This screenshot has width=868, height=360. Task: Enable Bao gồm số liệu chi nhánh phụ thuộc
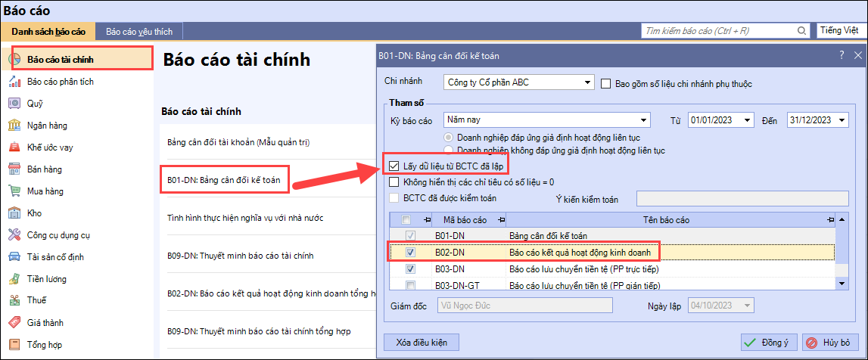tap(605, 83)
